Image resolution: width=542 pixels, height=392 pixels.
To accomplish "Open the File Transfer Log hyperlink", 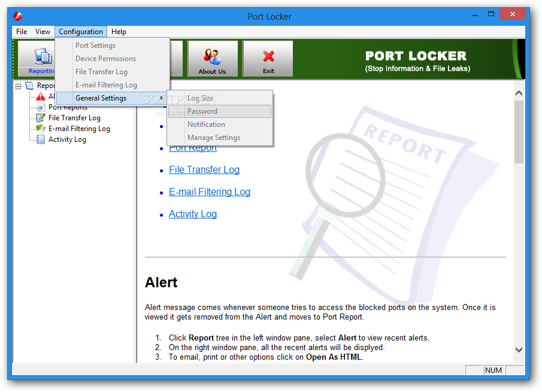I will [204, 169].
